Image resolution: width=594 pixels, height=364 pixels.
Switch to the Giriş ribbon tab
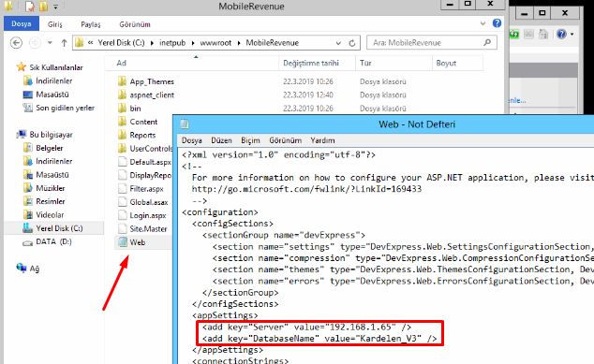55,24
